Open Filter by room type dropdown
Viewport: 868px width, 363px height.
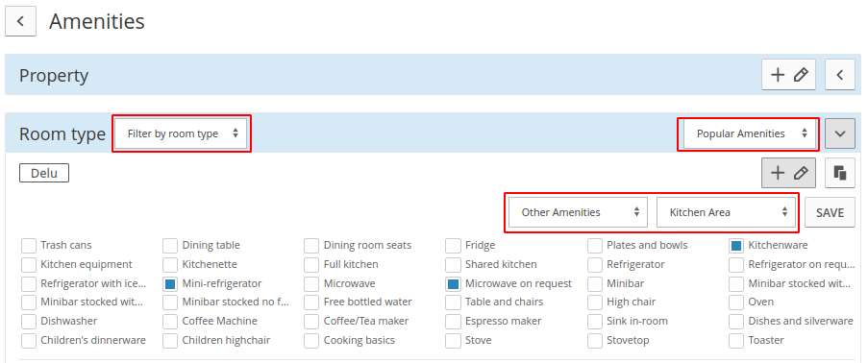[182, 133]
